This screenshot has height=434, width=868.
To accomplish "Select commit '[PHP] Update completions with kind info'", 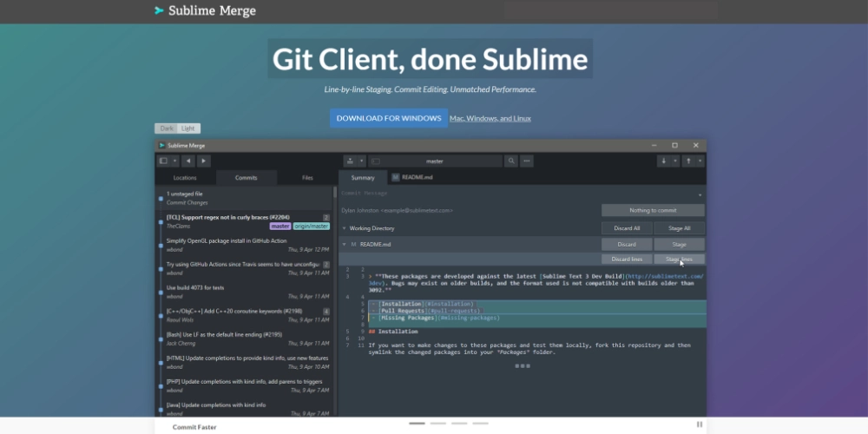I will [244, 386].
